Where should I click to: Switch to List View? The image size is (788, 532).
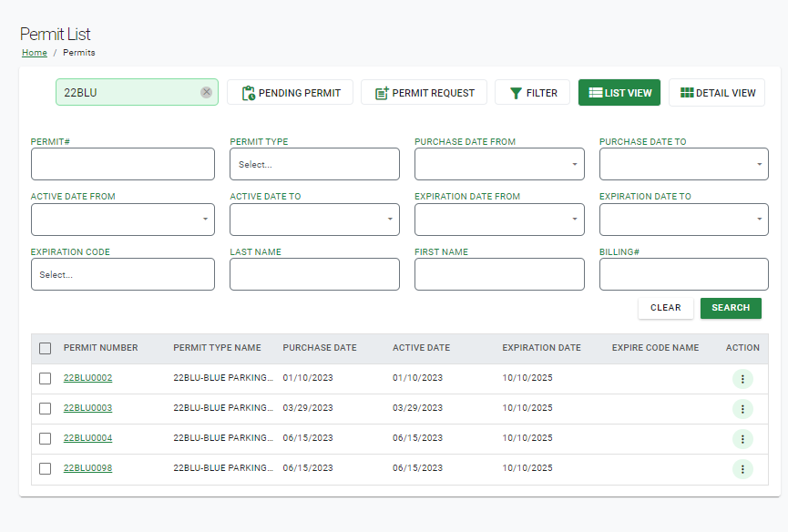[619, 92]
